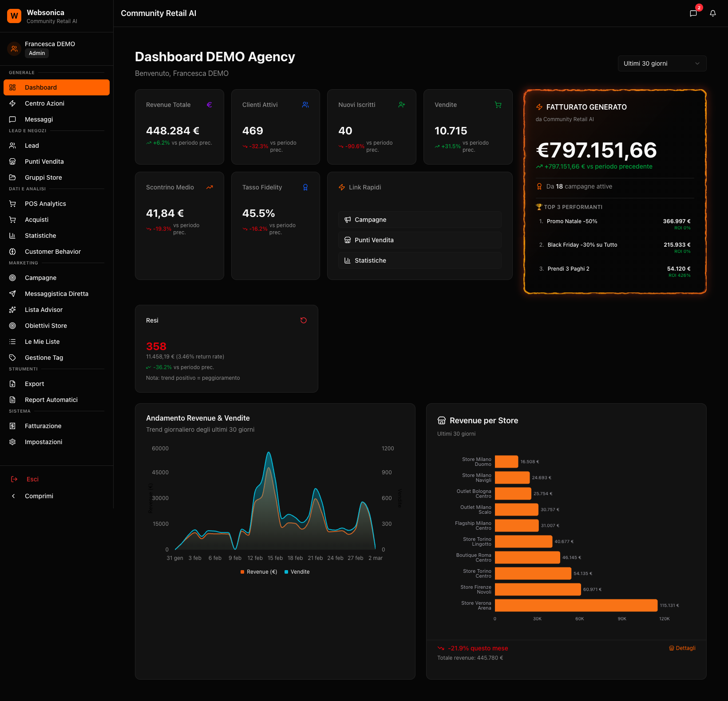Open the Messaggistica Diretta send icon
Image resolution: width=728 pixels, height=701 pixels.
point(12,293)
